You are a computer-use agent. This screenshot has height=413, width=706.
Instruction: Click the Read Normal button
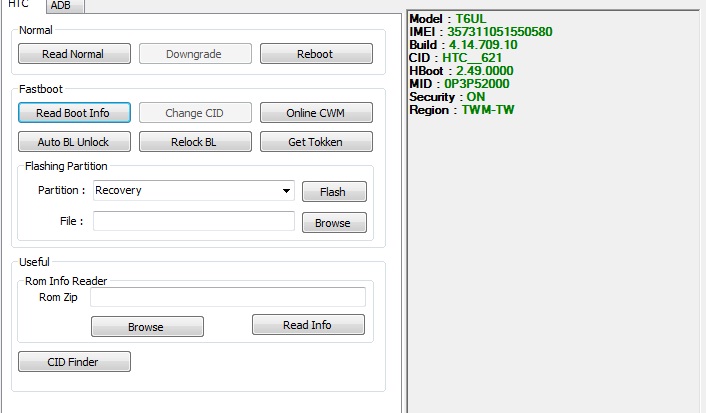74,54
